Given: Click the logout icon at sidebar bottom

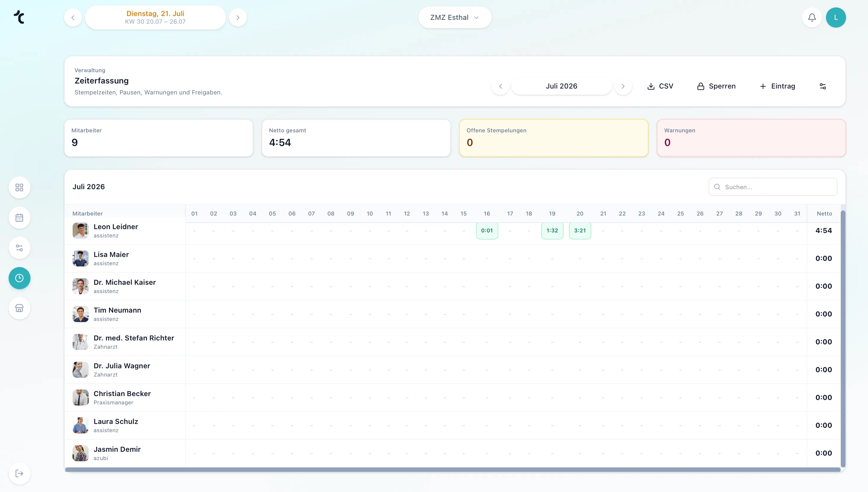Looking at the screenshot, I should 19,473.
